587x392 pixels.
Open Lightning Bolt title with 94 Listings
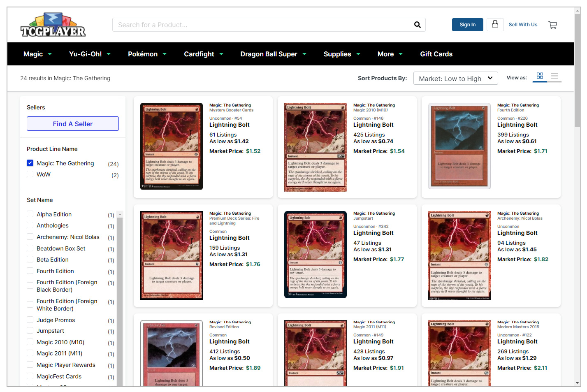tap(517, 233)
